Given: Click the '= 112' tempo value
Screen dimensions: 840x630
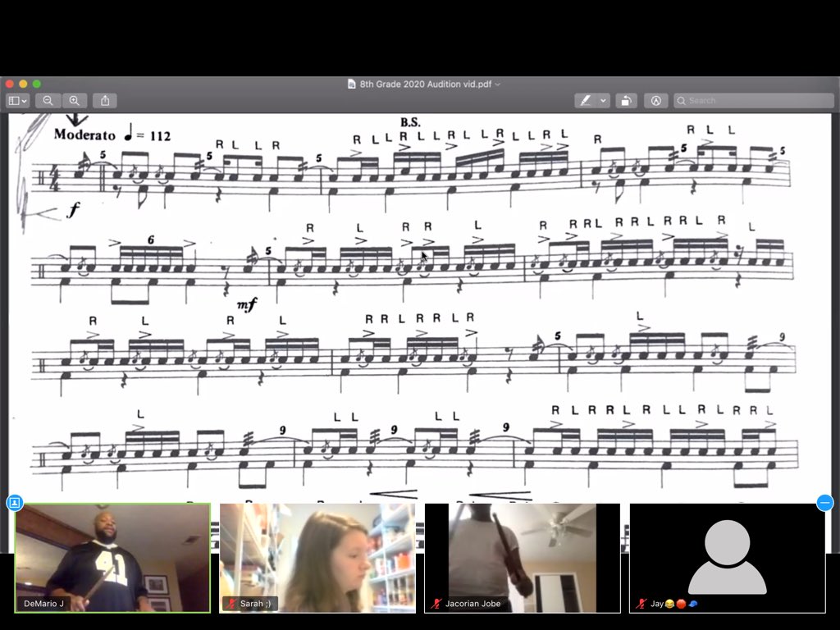Looking at the screenshot, I should coord(153,135).
